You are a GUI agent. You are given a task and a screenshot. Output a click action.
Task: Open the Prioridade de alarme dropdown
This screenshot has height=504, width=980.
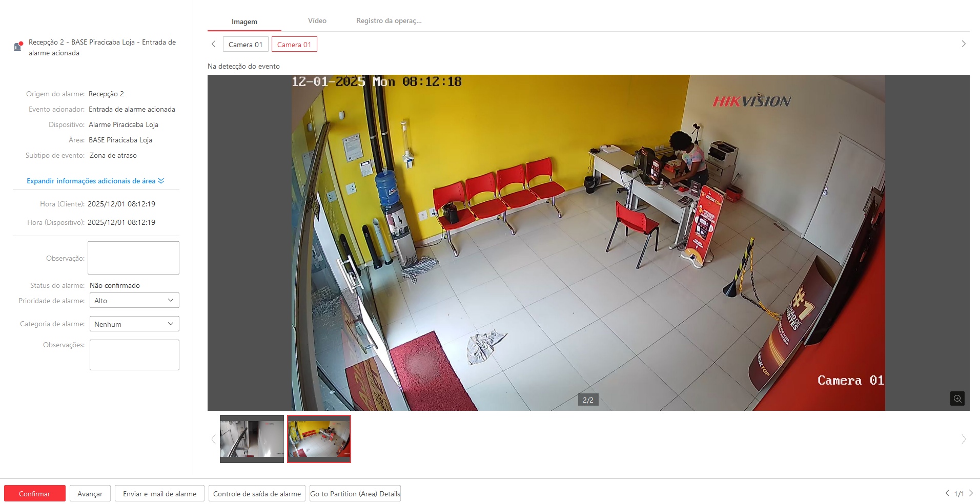(x=134, y=301)
